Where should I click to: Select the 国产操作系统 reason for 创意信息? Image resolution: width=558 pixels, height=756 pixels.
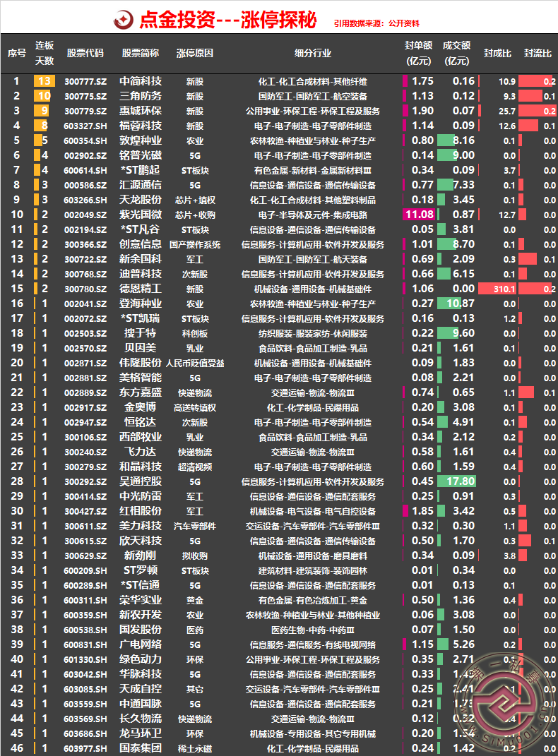coord(194,244)
